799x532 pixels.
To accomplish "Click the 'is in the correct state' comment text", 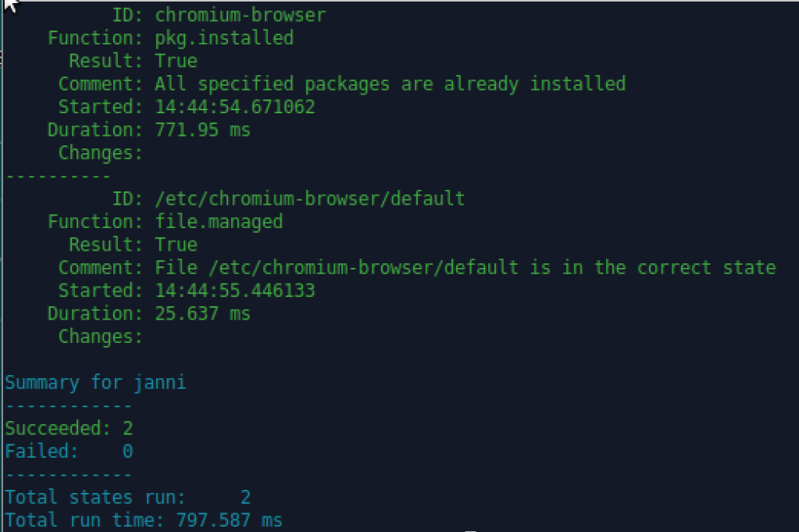I will coord(653,268).
